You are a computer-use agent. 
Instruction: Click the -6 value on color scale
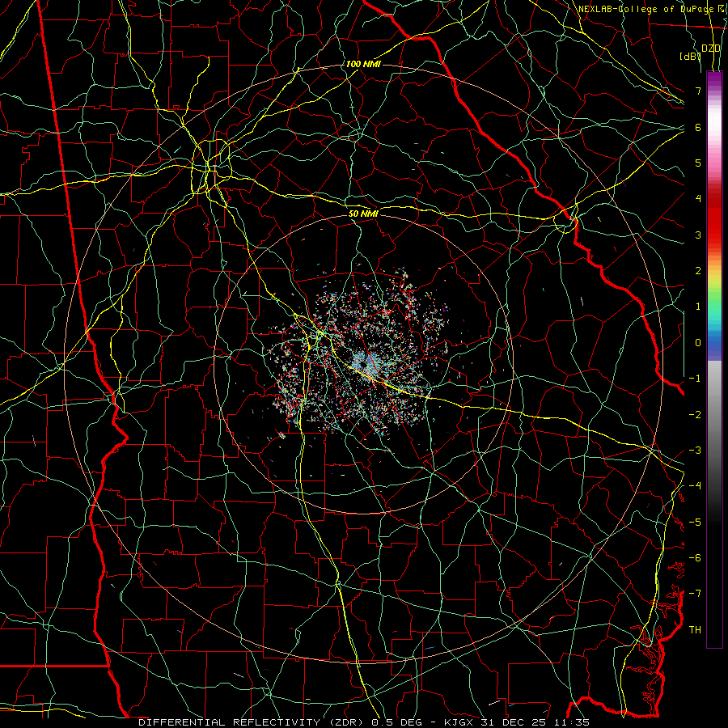click(x=695, y=558)
